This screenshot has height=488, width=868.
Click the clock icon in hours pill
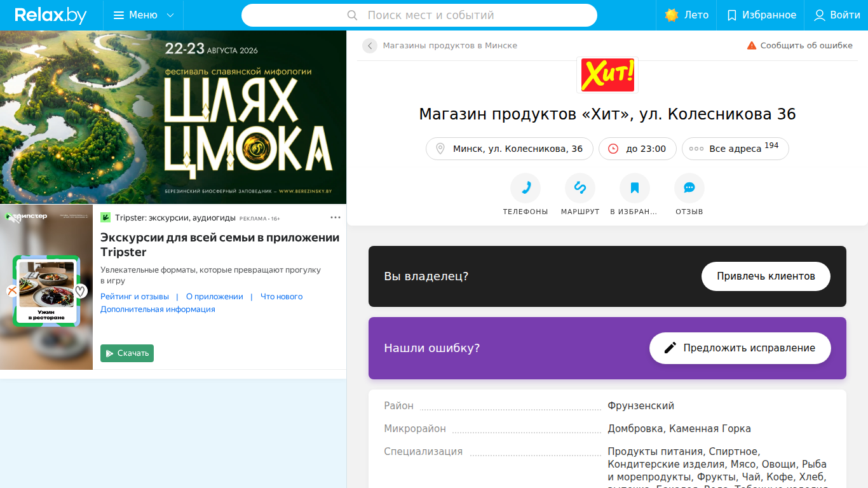613,149
